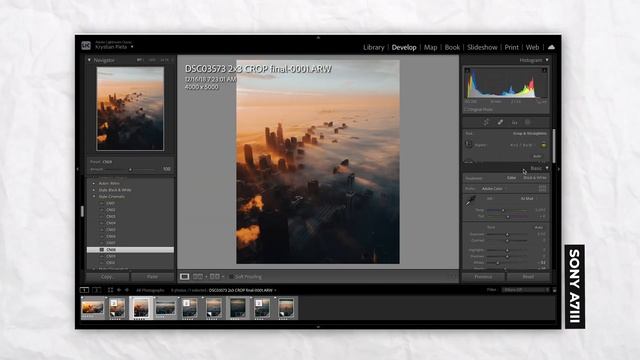Image resolution: width=640 pixels, height=360 pixels.
Task: Toggle the aspect ratio lock icon
Action: 543,145
